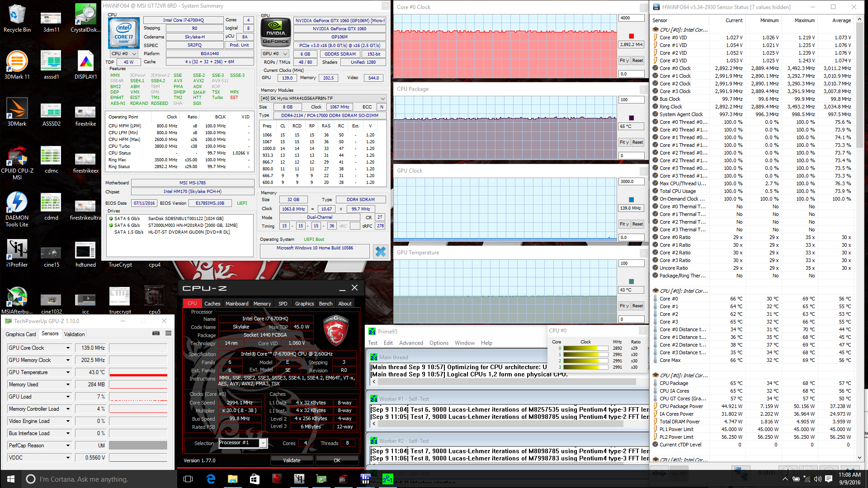Click Fit y on the CPU Package graph
868x488 pixels.
tap(624, 142)
